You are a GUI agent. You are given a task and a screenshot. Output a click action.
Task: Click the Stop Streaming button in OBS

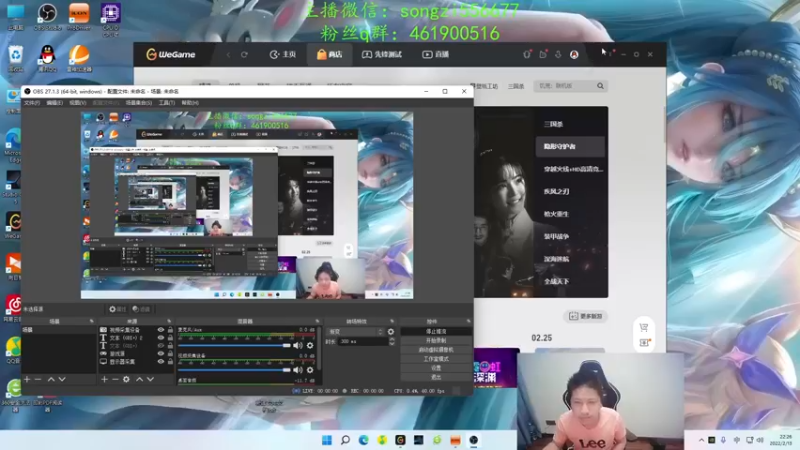(436, 332)
